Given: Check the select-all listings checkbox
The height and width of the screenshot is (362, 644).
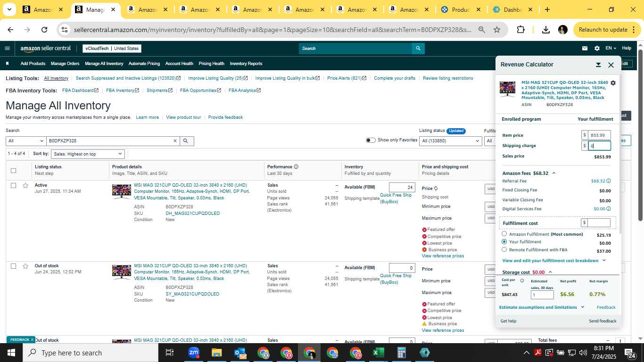Looking at the screenshot, I should pos(13,171).
